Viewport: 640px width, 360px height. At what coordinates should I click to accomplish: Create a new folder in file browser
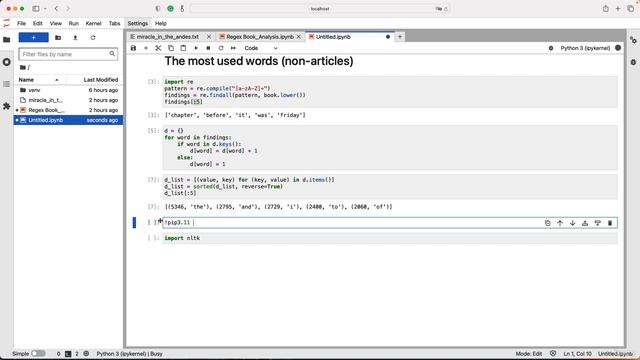(58, 38)
